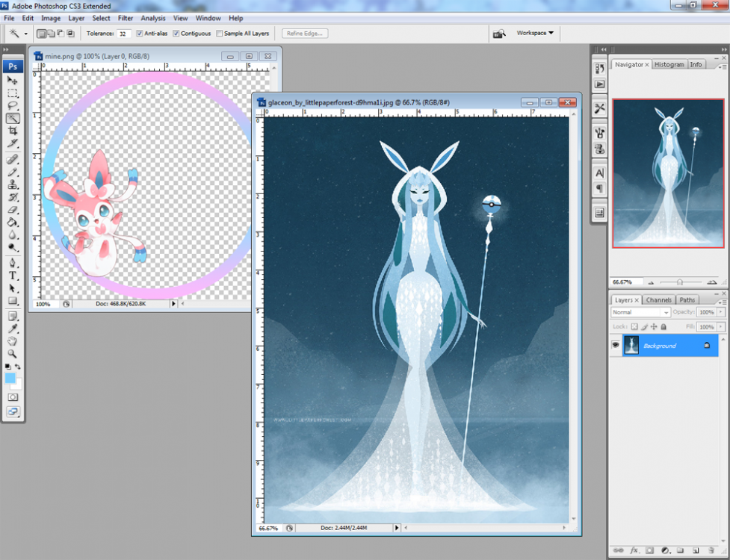Choose the Paint Bucket tool
730x560 pixels.
click(x=13, y=222)
